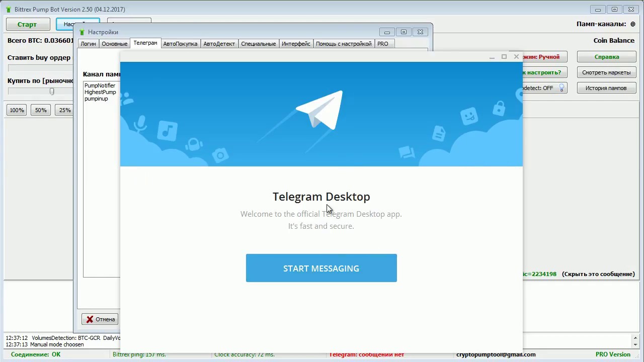Click cryptopumptool@gmail.com in status bar
This screenshot has height=362, width=644.
[496, 354]
